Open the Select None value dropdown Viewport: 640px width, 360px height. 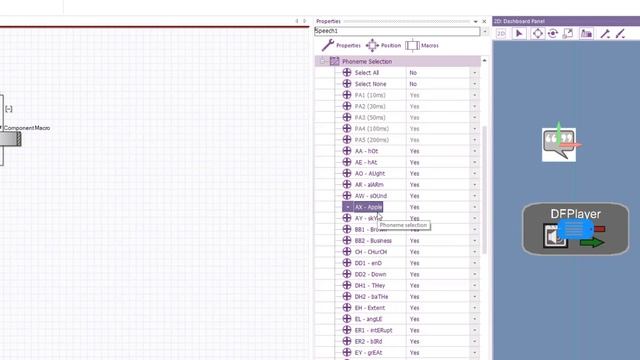[475, 84]
